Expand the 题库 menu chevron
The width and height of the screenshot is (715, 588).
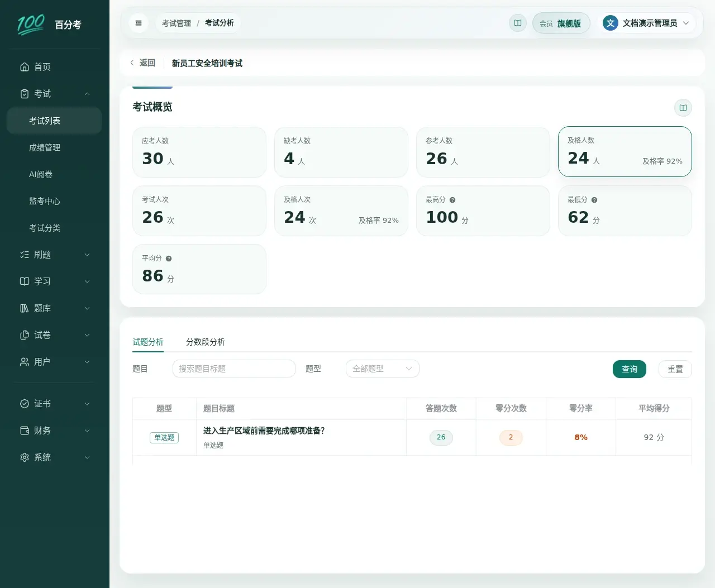pyautogui.click(x=87, y=308)
